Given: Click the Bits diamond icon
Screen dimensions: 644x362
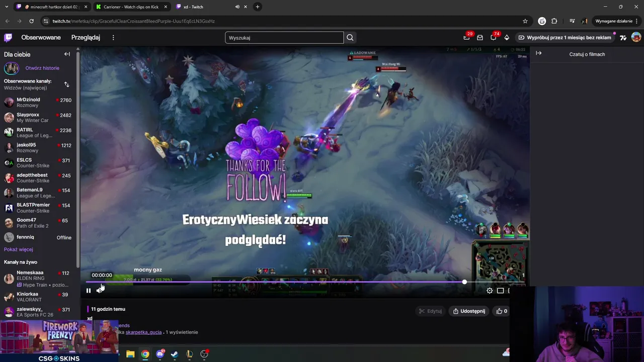Looking at the screenshot, I should (x=507, y=38).
